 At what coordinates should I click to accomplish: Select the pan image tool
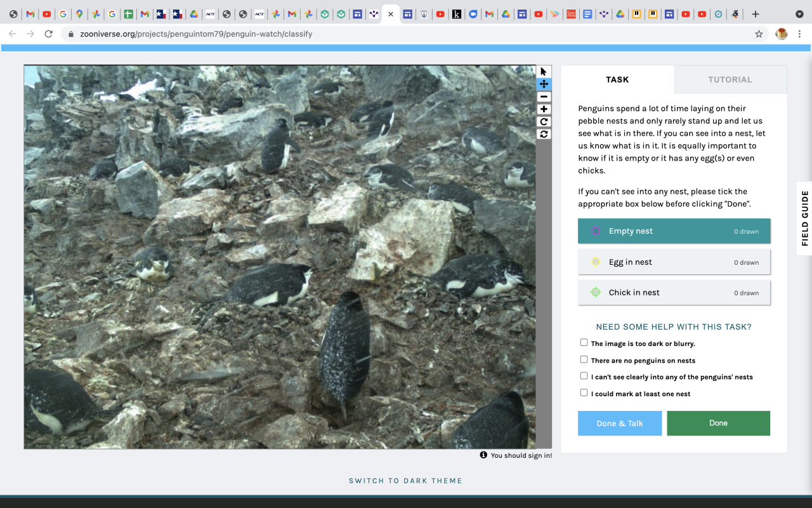544,84
